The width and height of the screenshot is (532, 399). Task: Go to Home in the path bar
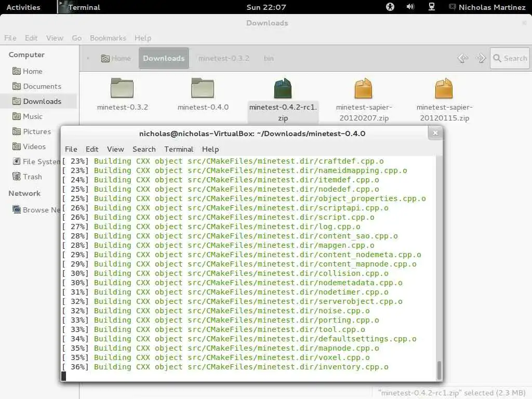[x=116, y=58]
